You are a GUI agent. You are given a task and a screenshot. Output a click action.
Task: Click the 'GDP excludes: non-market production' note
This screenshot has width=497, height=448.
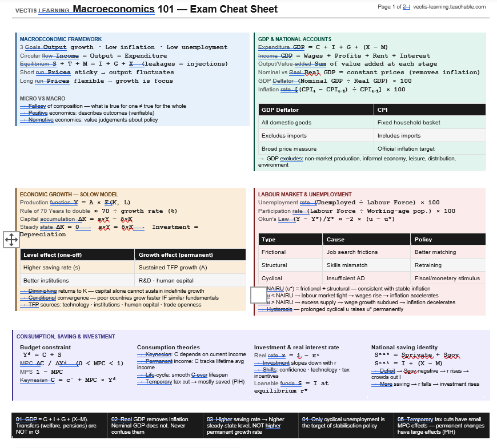coord(357,162)
